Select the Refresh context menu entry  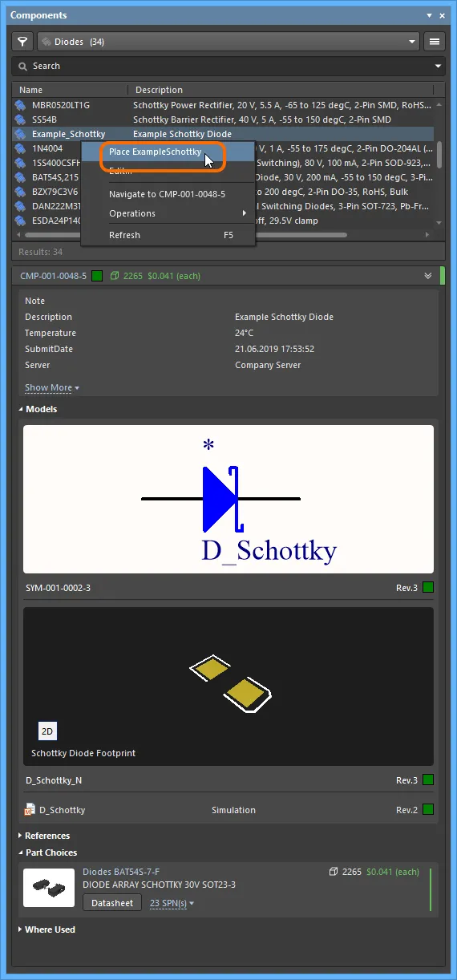point(168,235)
